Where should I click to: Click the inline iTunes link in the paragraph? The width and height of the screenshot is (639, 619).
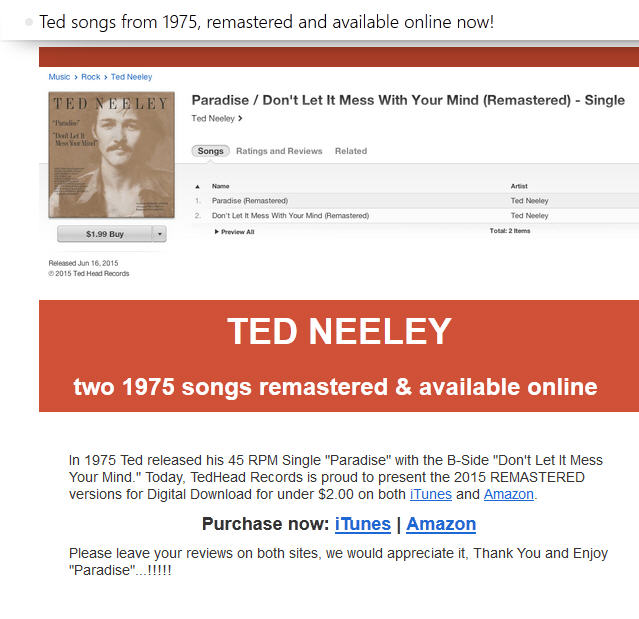[431, 494]
